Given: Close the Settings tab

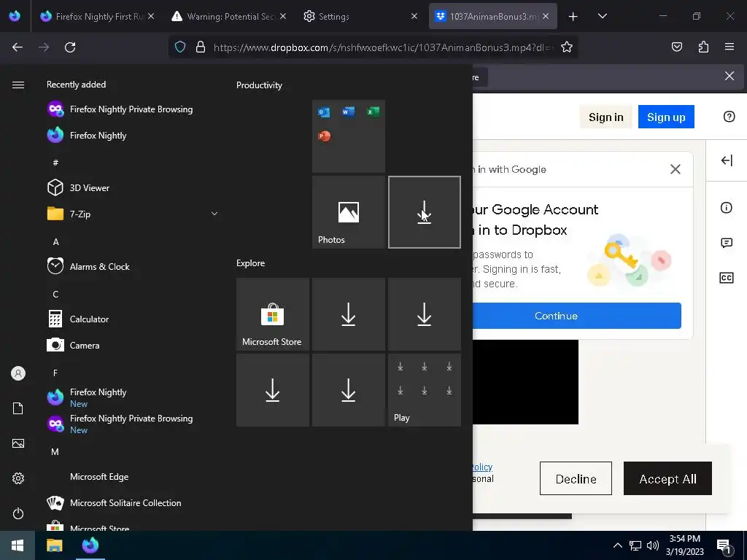Looking at the screenshot, I should [x=414, y=16].
